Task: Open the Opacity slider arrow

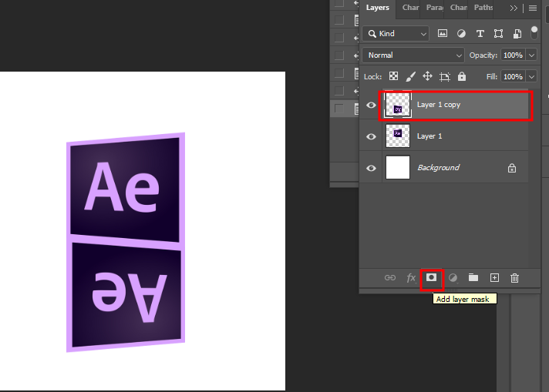Action: (x=531, y=55)
